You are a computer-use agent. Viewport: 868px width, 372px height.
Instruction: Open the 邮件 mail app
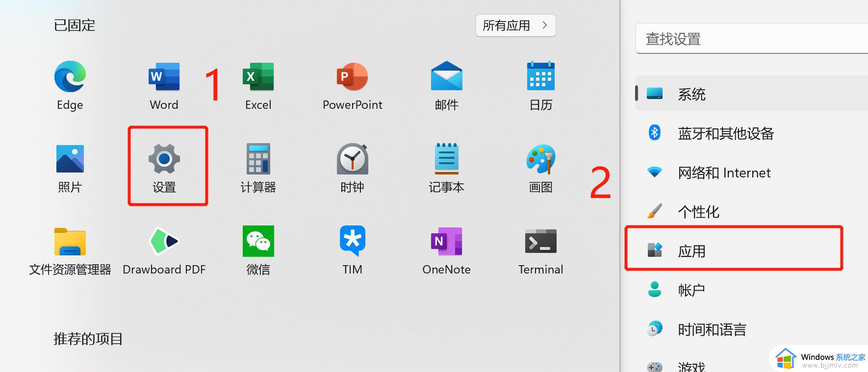point(446,76)
